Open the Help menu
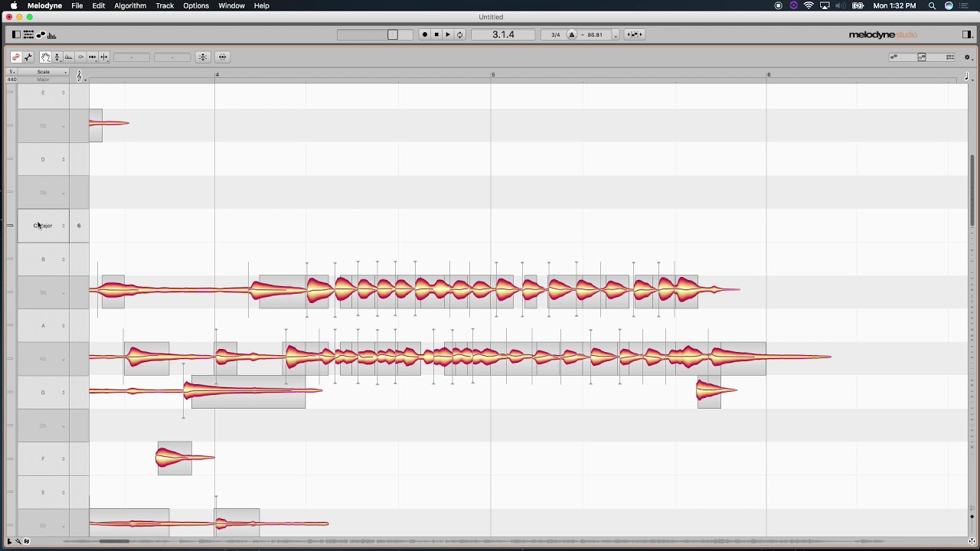Image resolution: width=980 pixels, height=551 pixels. coord(262,5)
